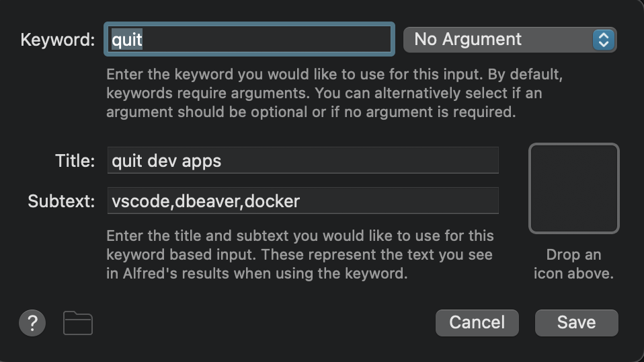Open the workflow folder icon

click(78, 323)
